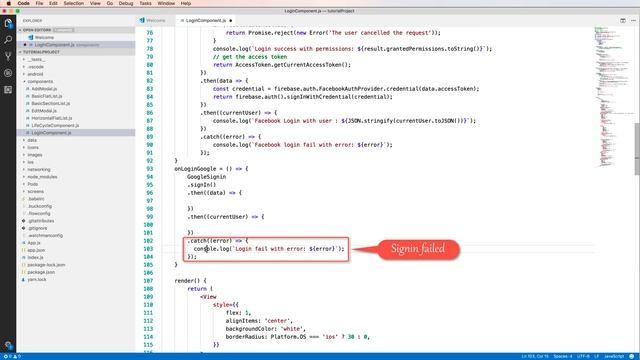Click the JavaScript language mode indicator
The height and width of the screenshot is (360, 640).
613,356
